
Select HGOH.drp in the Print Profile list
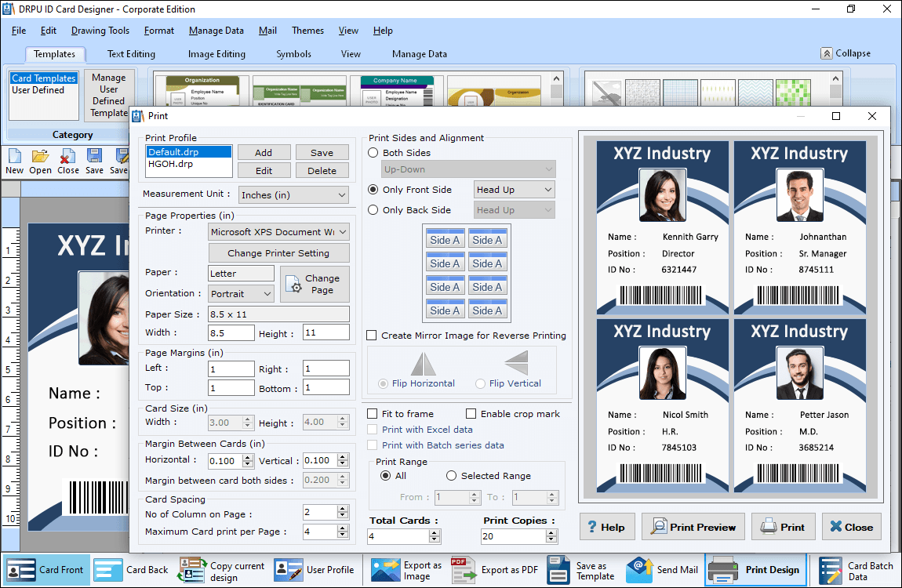click(x=189, y=164)
